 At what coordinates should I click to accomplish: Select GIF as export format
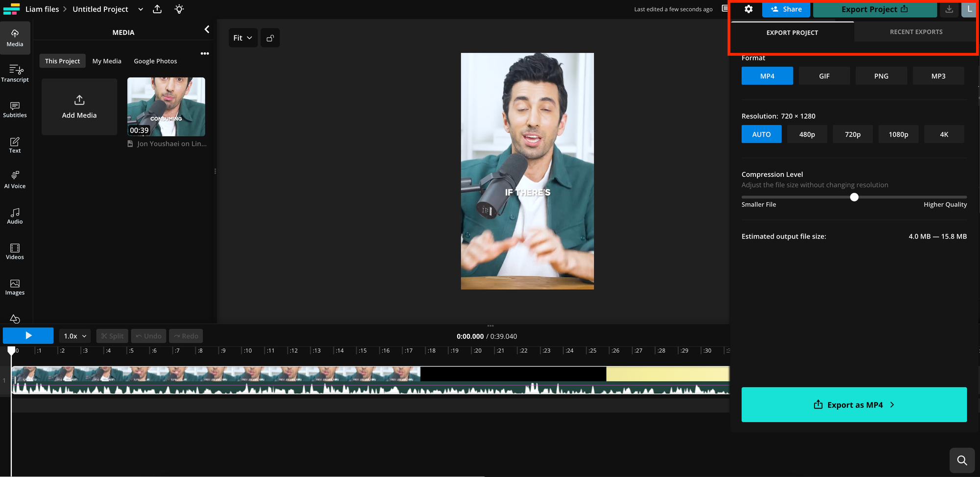pyautogui.click(x=824, y=75)
